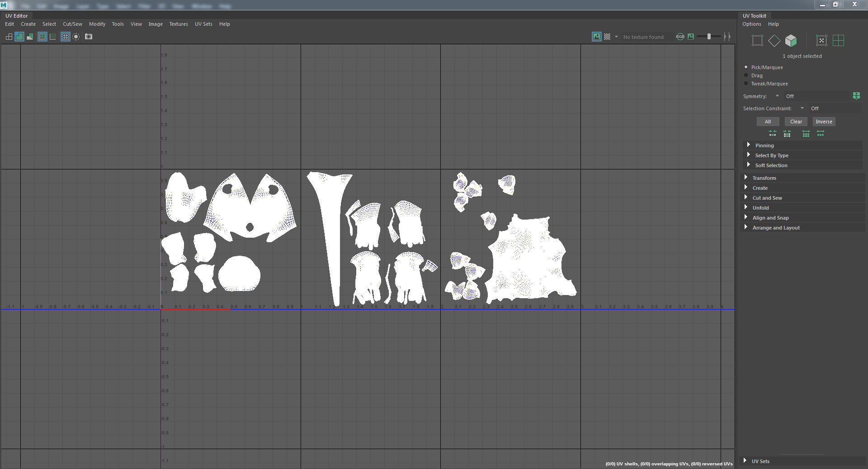Expand the Select By Type section
868x469 pixels.
(x=803, y=155)
